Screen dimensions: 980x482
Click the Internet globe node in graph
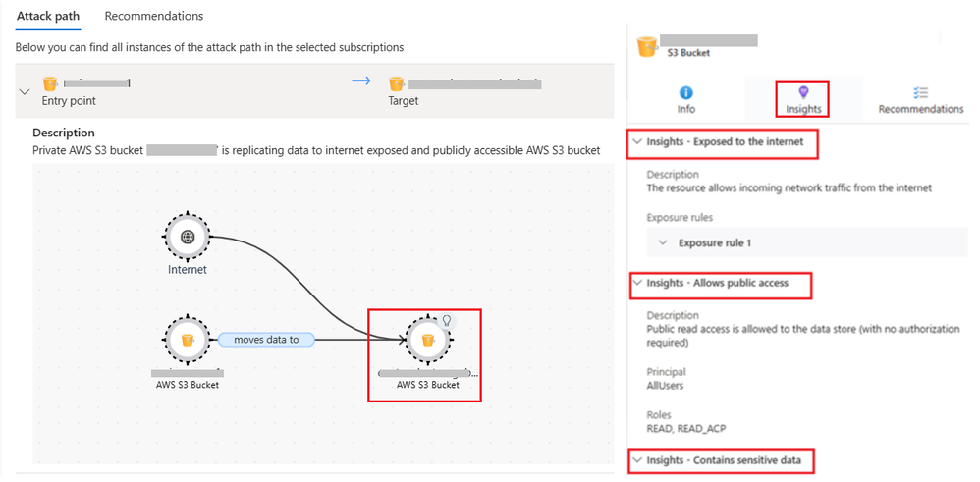187,237
